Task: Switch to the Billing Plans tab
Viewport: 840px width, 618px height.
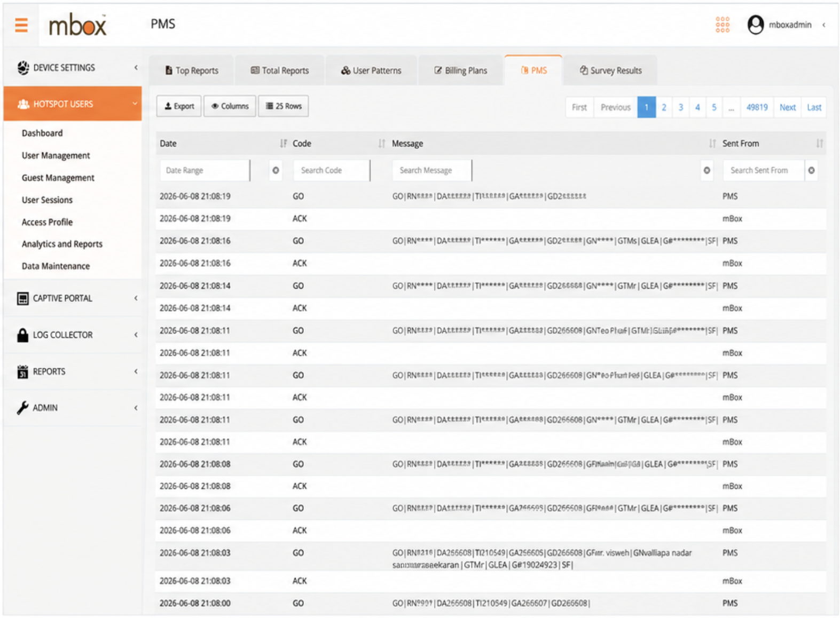Action: coord(461,70)
